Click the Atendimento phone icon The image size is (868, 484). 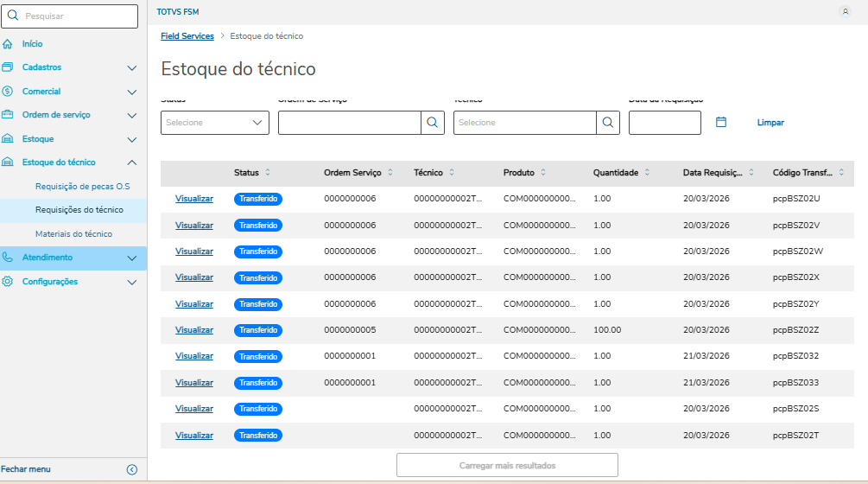pos(8,258)
